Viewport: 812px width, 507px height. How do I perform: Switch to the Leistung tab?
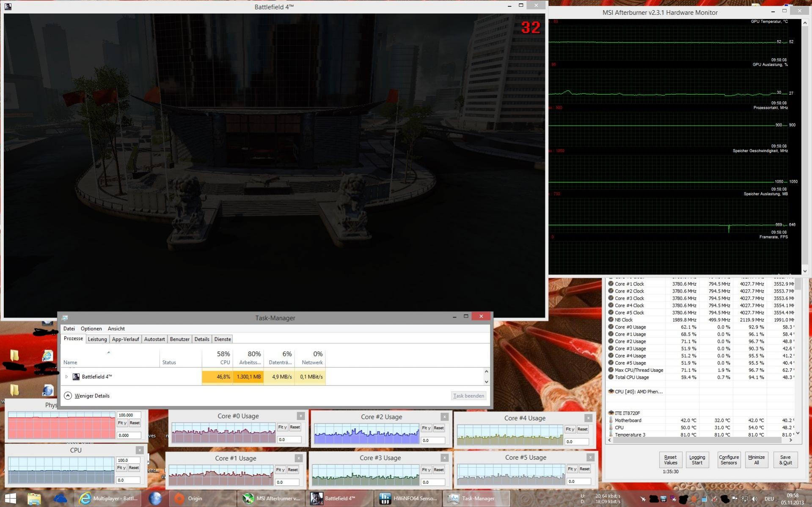point(97,339)
